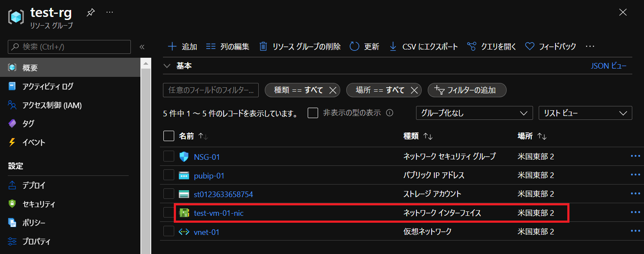This screenshot has width=644, height=254.
Task: Click the 更新 refresh icon
Action: [x=355, y=46]
